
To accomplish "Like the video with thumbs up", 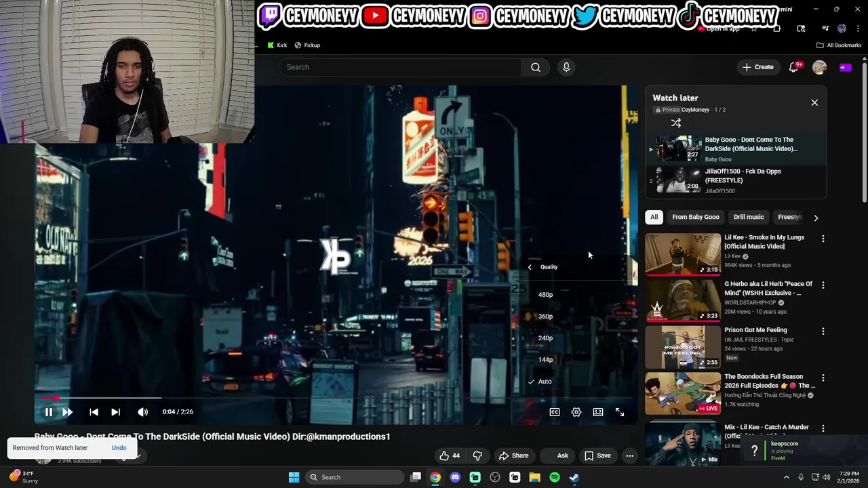I will (449, 455).
